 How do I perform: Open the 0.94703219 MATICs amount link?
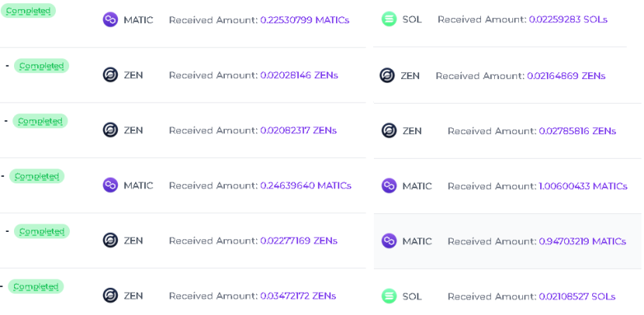582,241
